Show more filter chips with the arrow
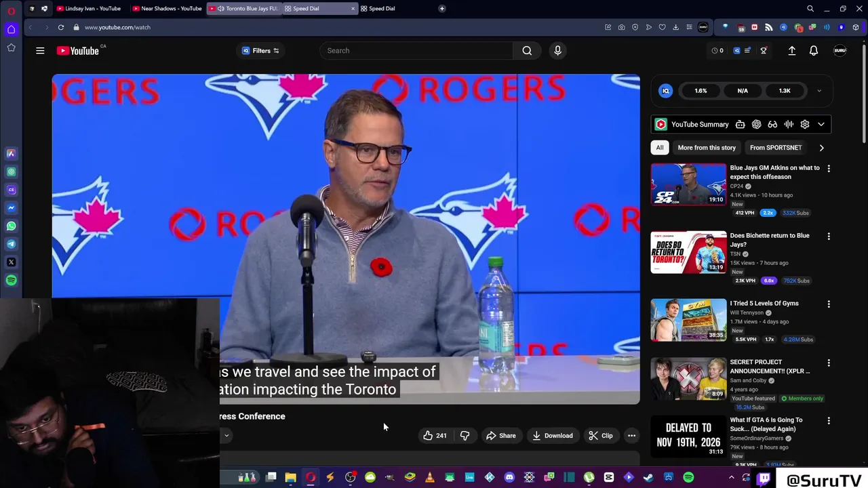This screenshot has height=488, width=868. tap(821, 148)
